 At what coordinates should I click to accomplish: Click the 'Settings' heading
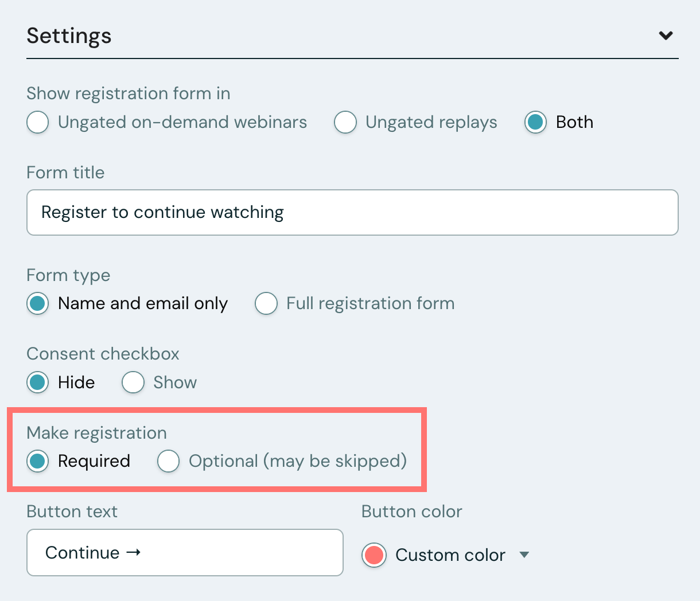(x=69, y=36)
